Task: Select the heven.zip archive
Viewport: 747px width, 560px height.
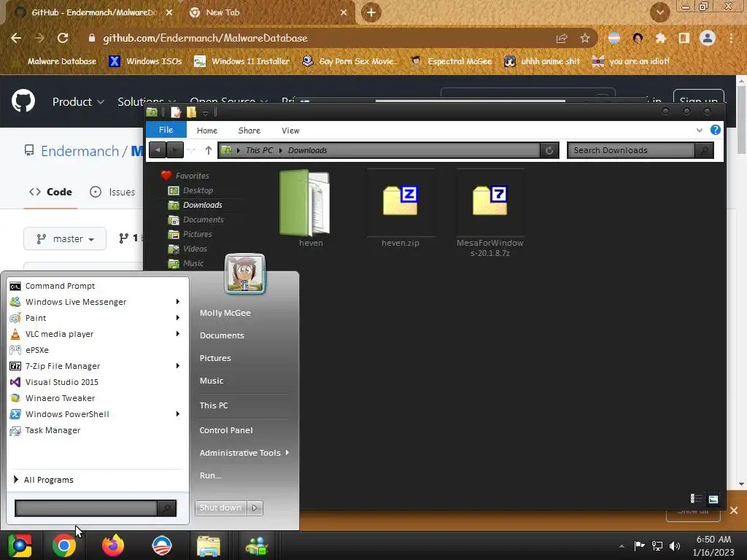Action: pos(400,209)
